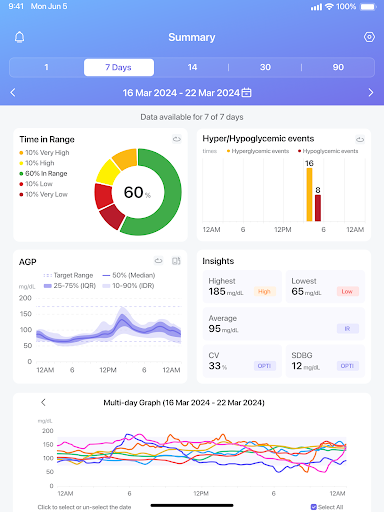Flip the Hyper/Hypoglycemic events card icon
Image resolution: width=384 pixels, height=512 pixels.
pyautogui.click(x=360, y=139)
